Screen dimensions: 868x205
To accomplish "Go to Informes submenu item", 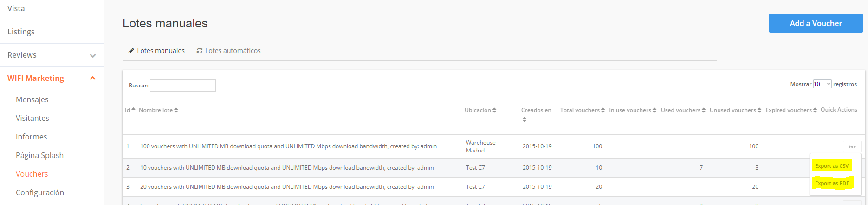I will pyautogui.click(x=32, y=137).
